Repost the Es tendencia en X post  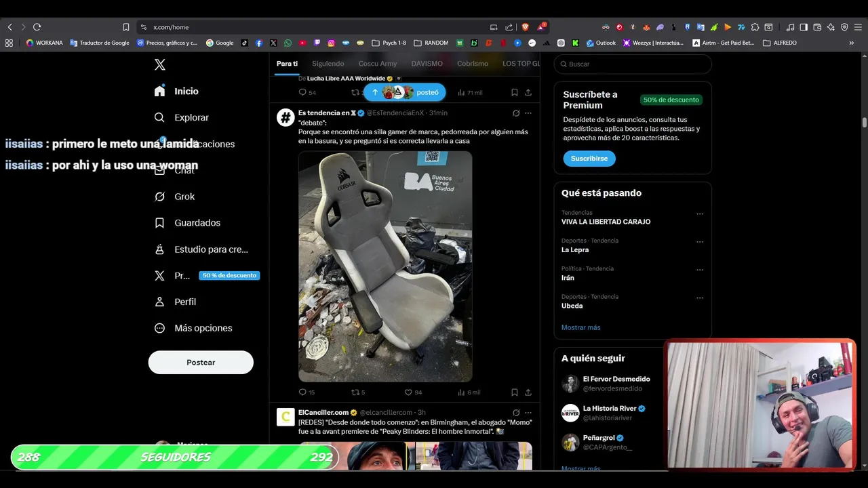point(358,392)
